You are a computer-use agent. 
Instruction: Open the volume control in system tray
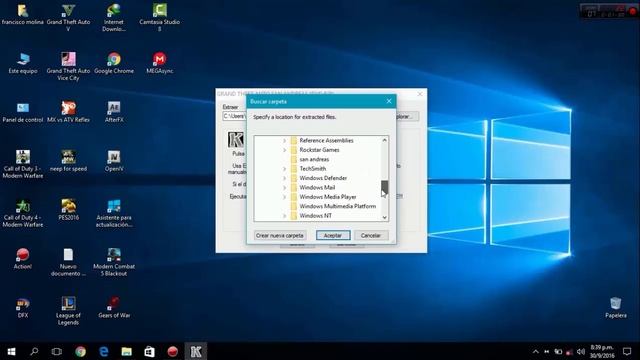click(x=580, y=351)
